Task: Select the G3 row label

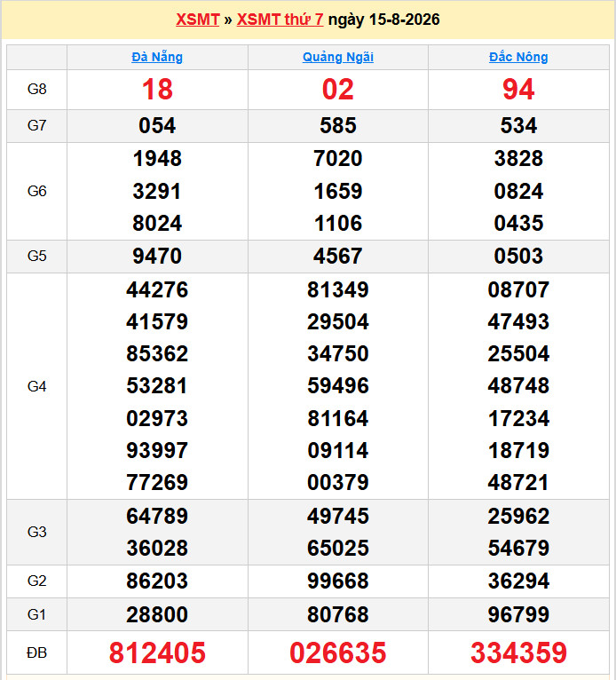Action: 37,532
